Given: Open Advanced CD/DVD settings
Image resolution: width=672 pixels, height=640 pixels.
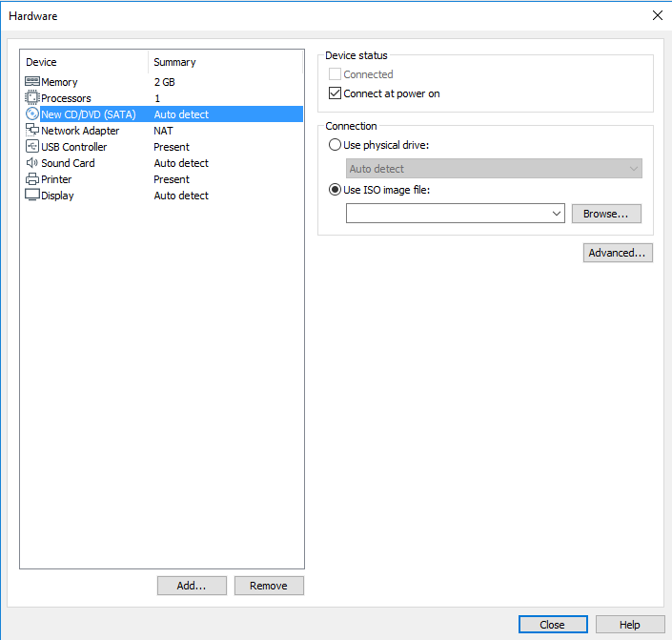Looking at the screenshot, I should pos(618,253).
